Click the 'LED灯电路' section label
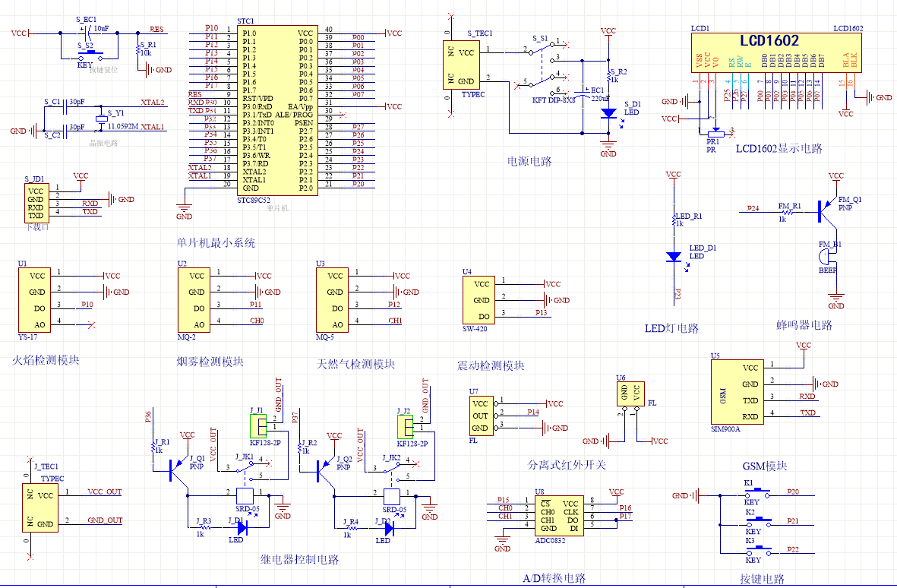Image resolution: width=897 pixels, height=588 pixels. pyautogui.click(x=671, y=328)
